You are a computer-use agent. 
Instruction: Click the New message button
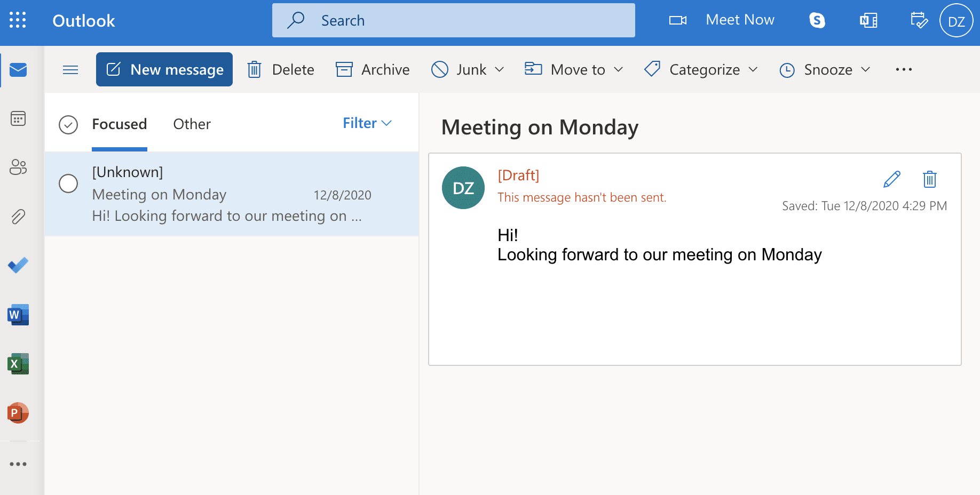(x=164, y=70)
